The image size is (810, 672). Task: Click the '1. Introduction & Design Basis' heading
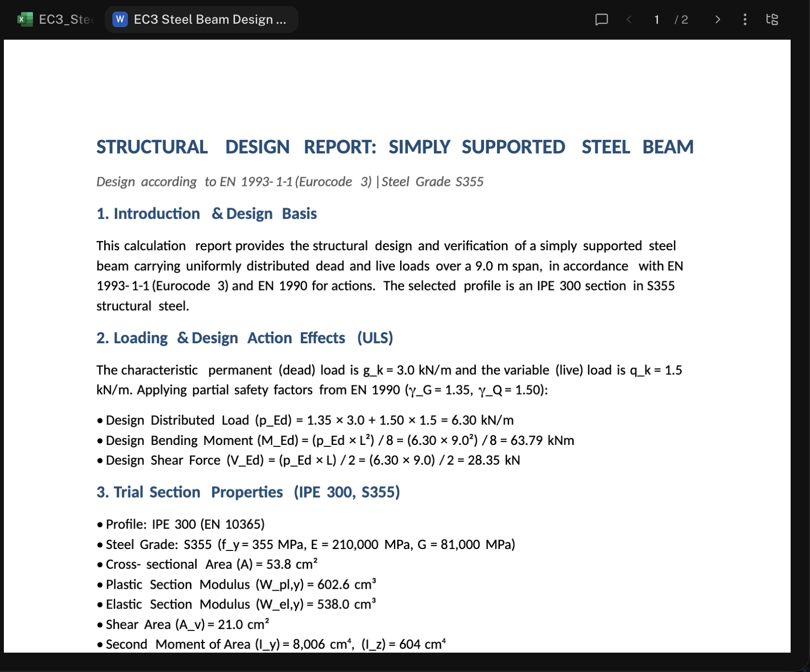[206, 214]
